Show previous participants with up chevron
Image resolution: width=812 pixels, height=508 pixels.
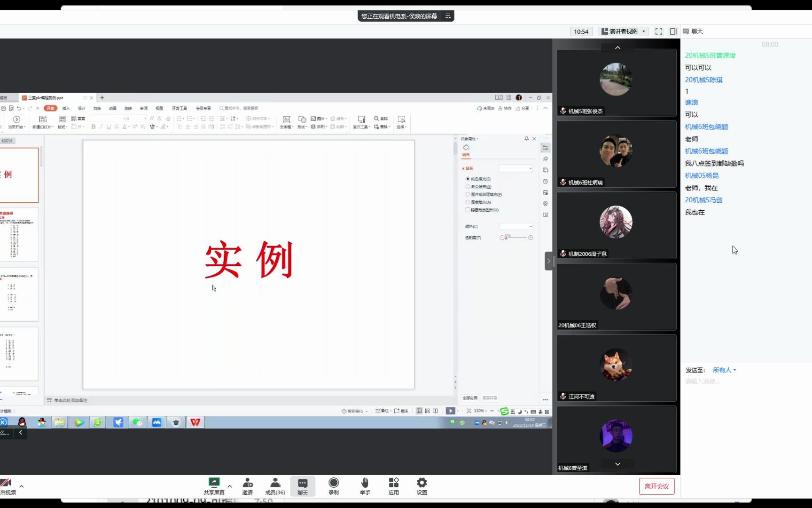click(x=617, y=48)
